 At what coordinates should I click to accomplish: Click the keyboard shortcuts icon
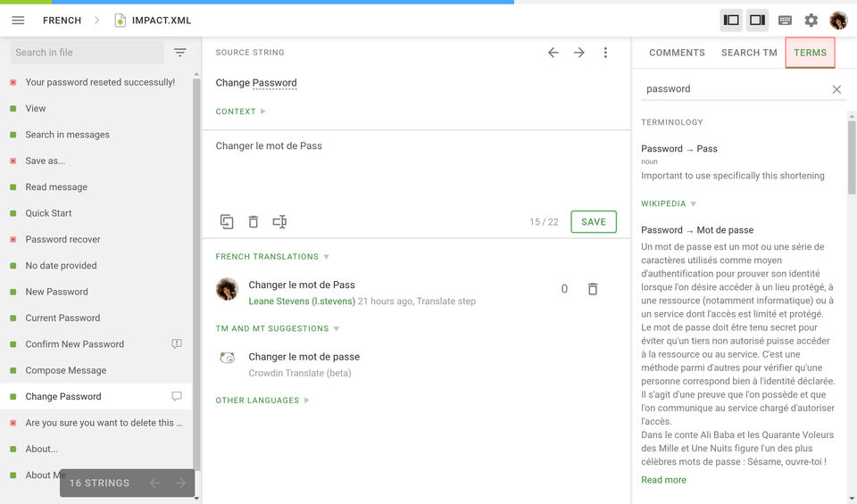785,21
